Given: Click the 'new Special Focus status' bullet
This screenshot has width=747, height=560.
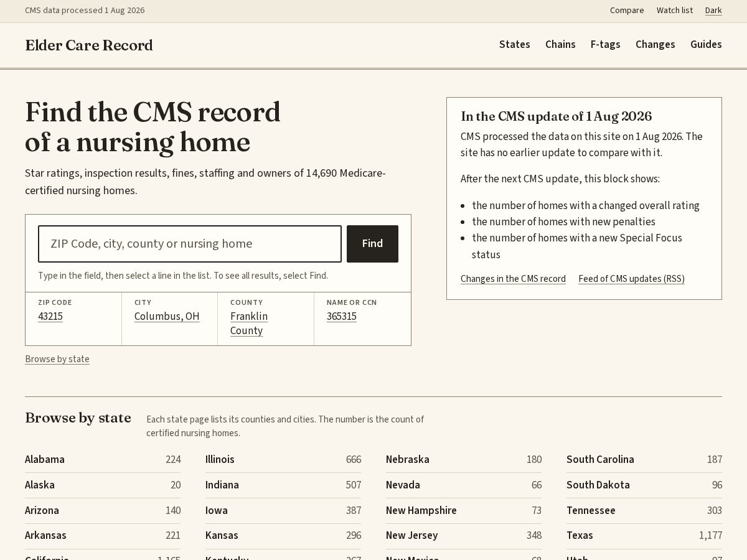Looking at the screenshot, I should tap(577, 246).
